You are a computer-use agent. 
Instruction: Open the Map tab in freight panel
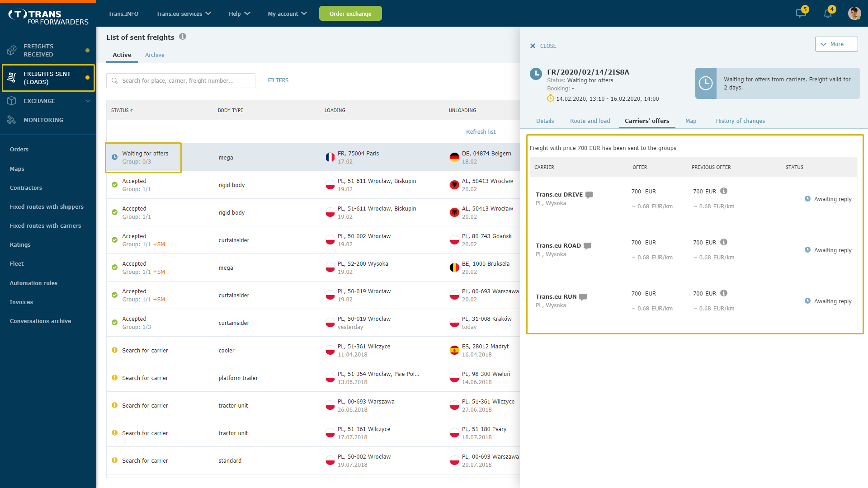pyautogui.click(x=691, y=121)
